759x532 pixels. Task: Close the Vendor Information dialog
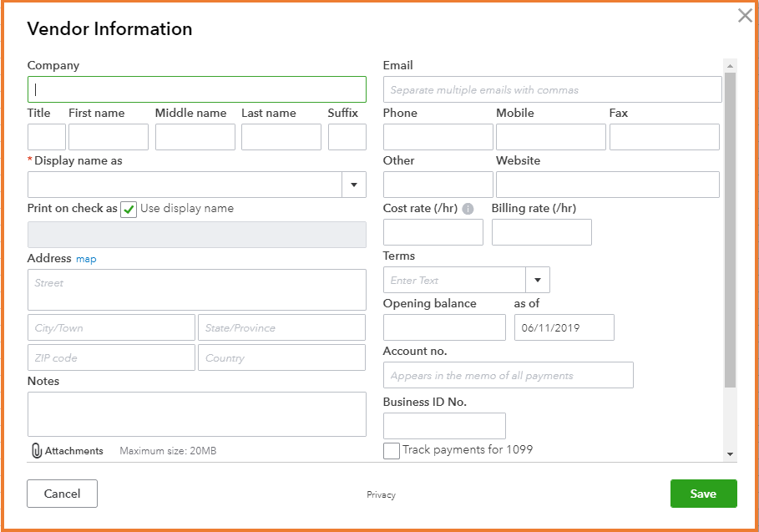[x=745, y=16]
